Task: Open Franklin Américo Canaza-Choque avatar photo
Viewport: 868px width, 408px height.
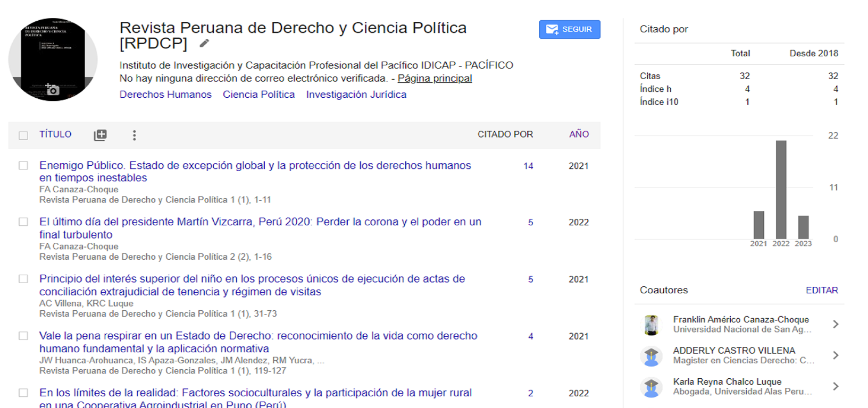Action: 651,325
